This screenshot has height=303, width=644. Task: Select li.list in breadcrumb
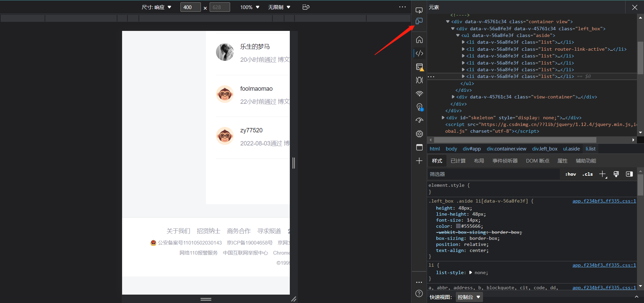[x=590, y=149]
